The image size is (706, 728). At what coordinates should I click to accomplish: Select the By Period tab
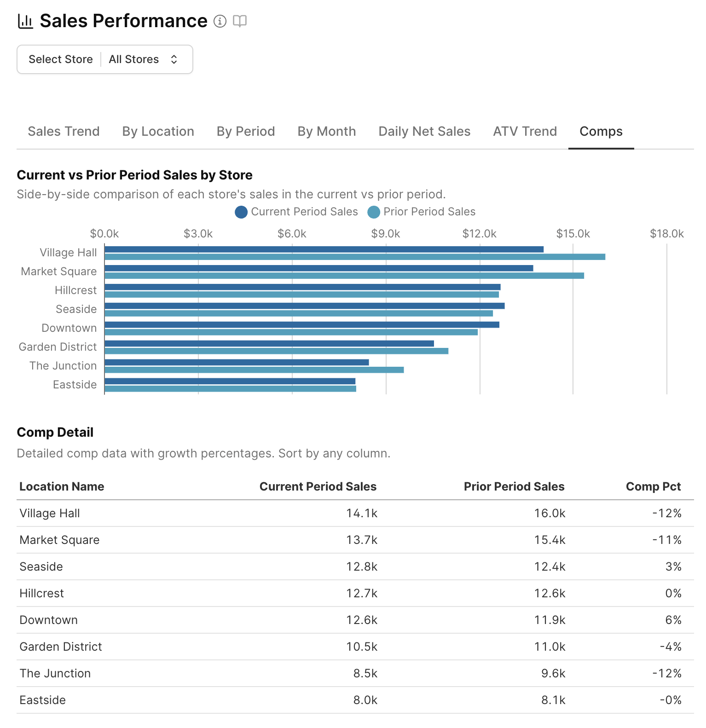pos(246,132)
